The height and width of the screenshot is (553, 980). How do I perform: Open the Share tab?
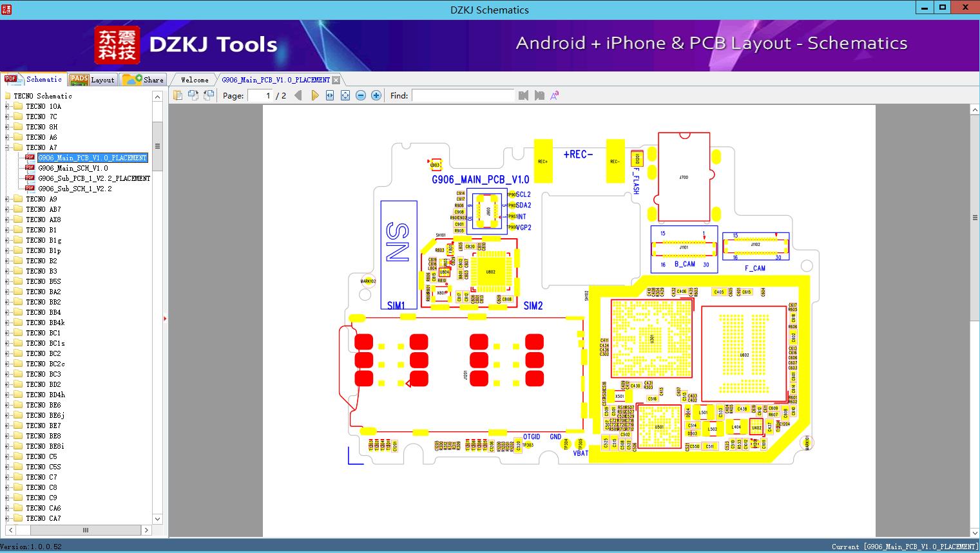(x=143, y=80)
